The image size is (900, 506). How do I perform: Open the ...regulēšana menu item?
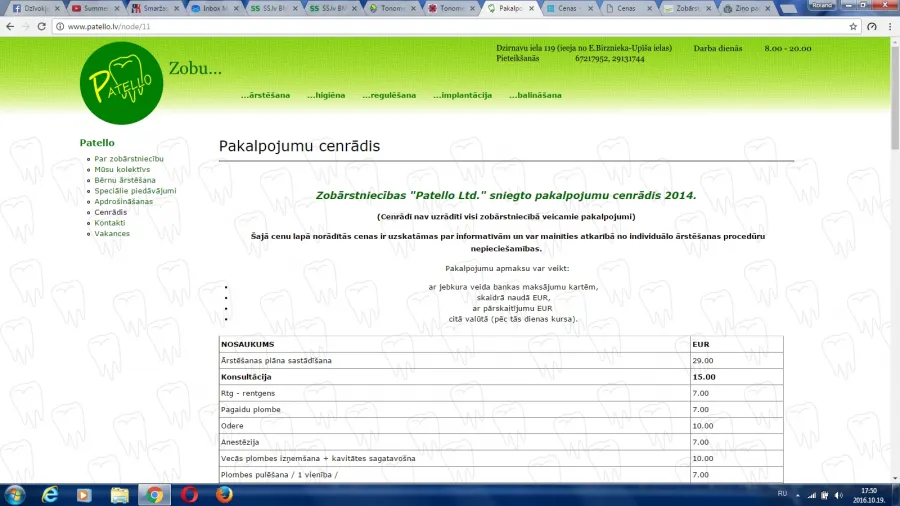pyautogui.click(x=389, y=95)
